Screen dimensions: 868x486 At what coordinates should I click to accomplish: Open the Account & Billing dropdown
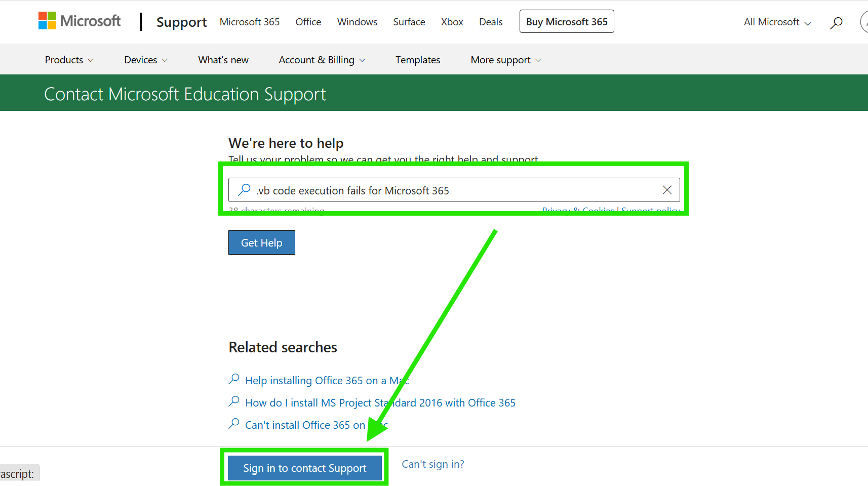coord(322,60)
